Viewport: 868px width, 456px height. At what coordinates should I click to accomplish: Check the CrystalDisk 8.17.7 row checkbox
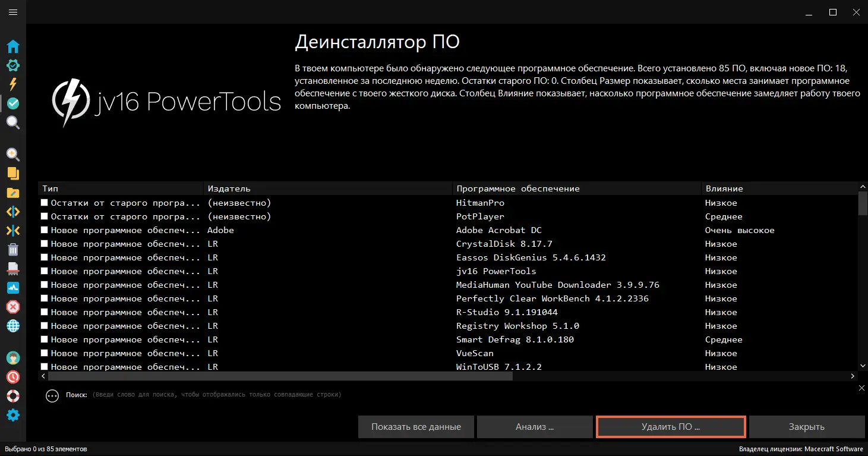pyautogui.click(x=45, y=244)
